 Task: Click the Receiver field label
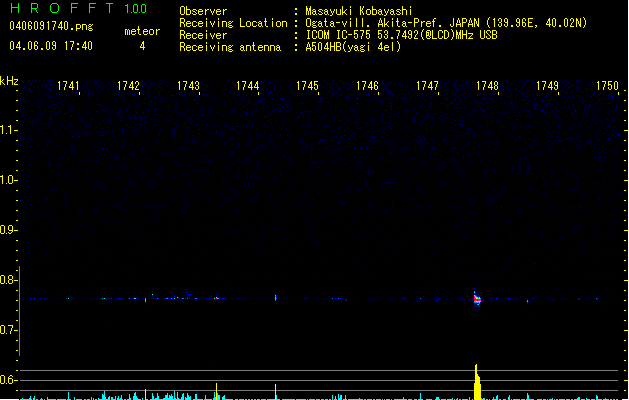pyautogui.click(x=203, y=35)
